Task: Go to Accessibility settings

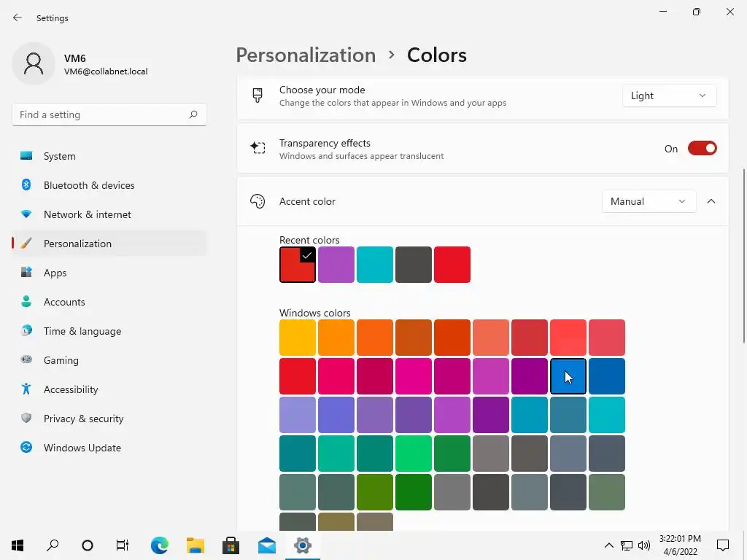Action: pos(109,389)
